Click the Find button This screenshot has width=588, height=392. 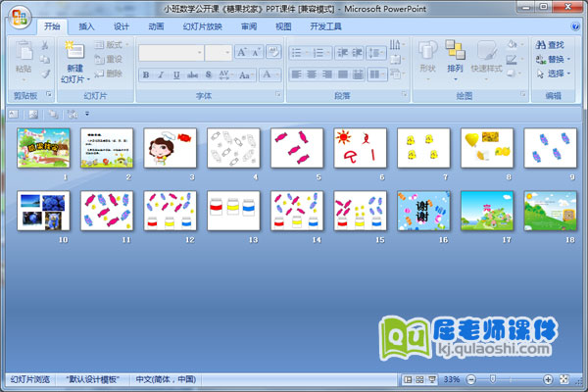pyautogui.click(x=550, y=45)
